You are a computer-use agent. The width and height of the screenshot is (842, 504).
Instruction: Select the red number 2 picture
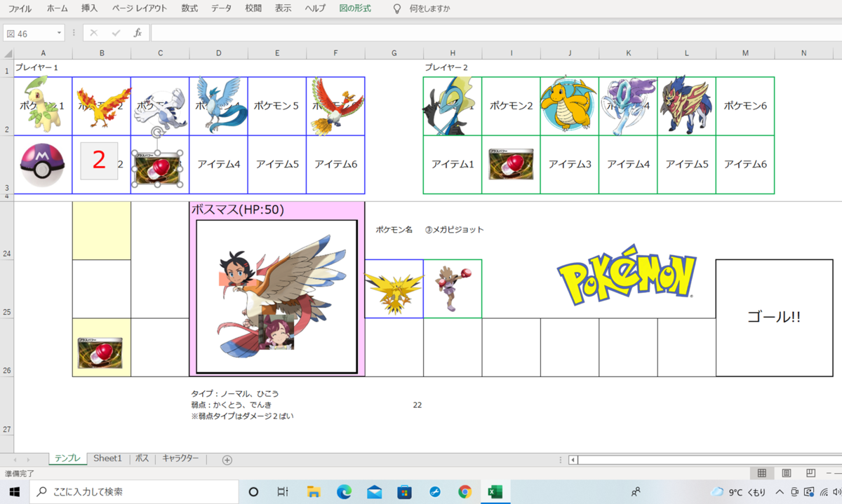[99, 161]
